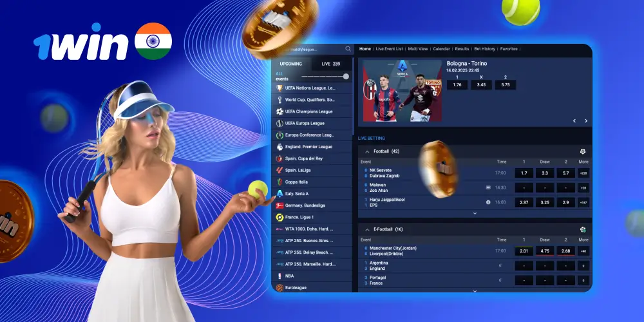Open the Live Event List tab
644x322 pixels.
[x=389, y=49]
